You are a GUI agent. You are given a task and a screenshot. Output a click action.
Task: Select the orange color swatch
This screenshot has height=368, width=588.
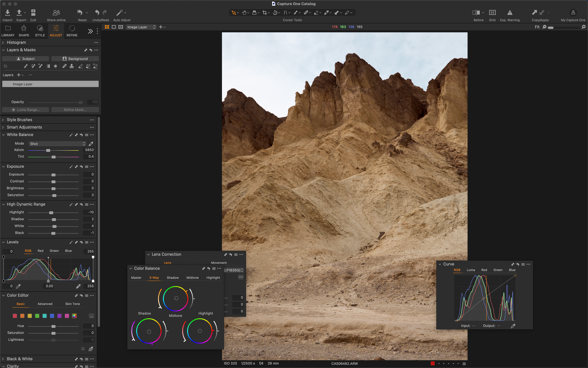[22, 316]
